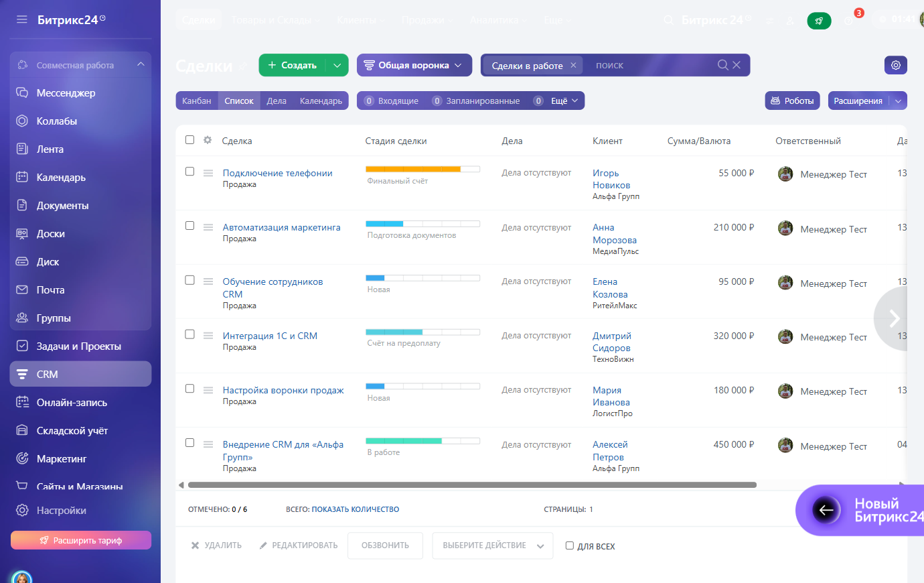Screen dimensions: 924x583
Task: Check the Интеграция 1С и CRM row
Action: click(x=189, y=334)
